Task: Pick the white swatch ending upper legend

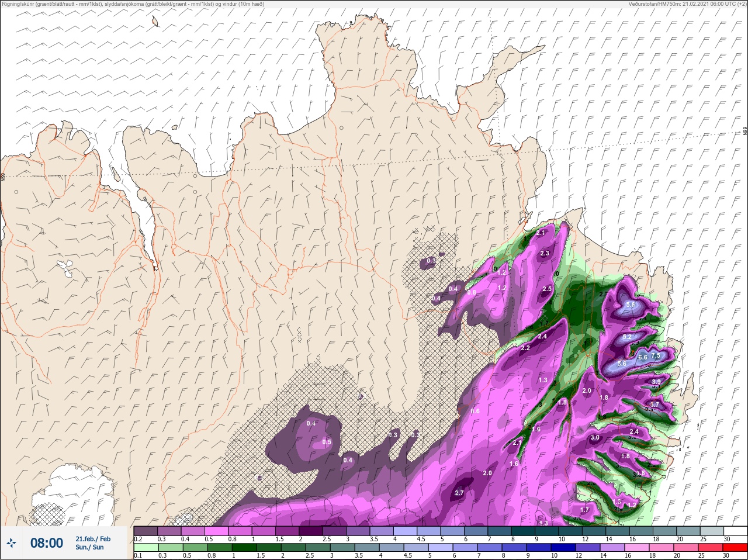Action: [x=735, y=531]
